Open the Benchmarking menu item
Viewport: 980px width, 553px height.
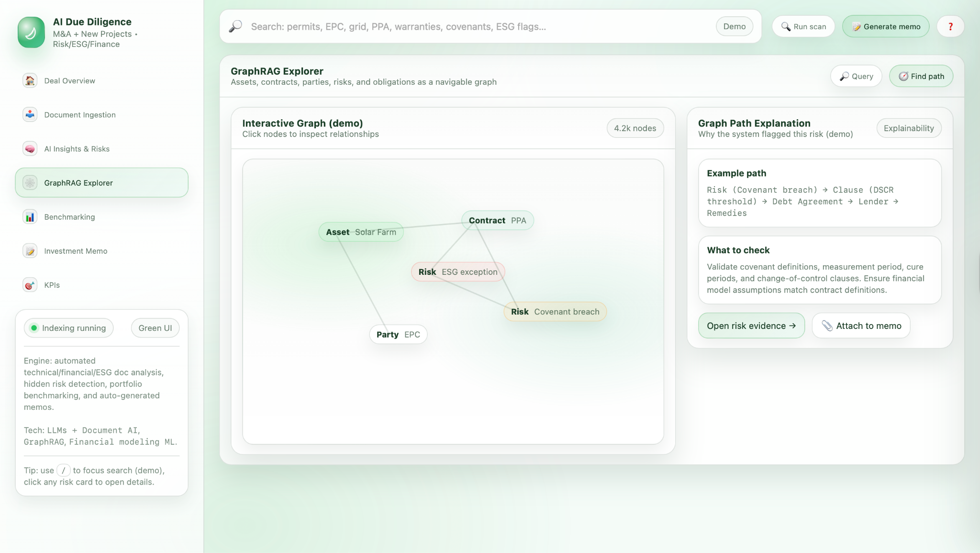69,217
